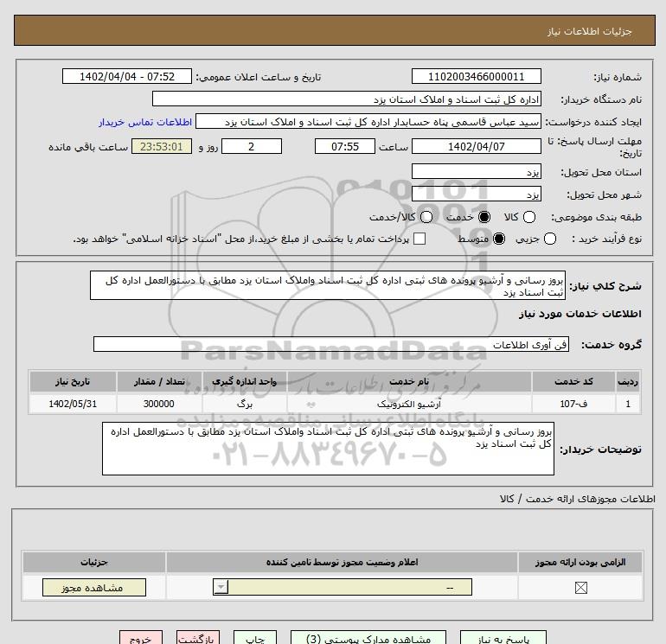Click the ایجاد کننده درخواست field

(x=368, y=121)
